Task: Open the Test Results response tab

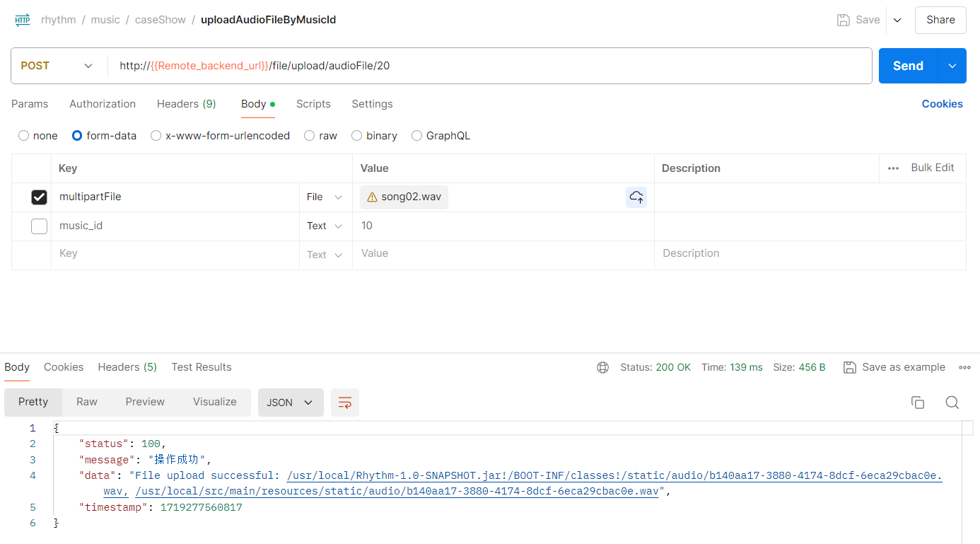Action: tap(202, 367)
